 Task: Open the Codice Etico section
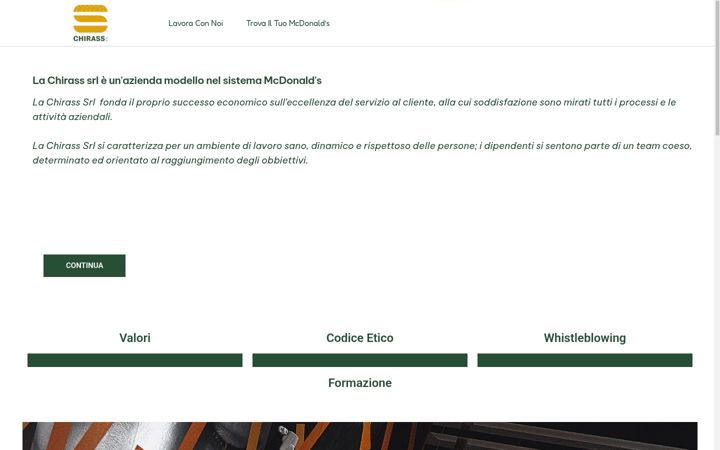tap(360, 338)
